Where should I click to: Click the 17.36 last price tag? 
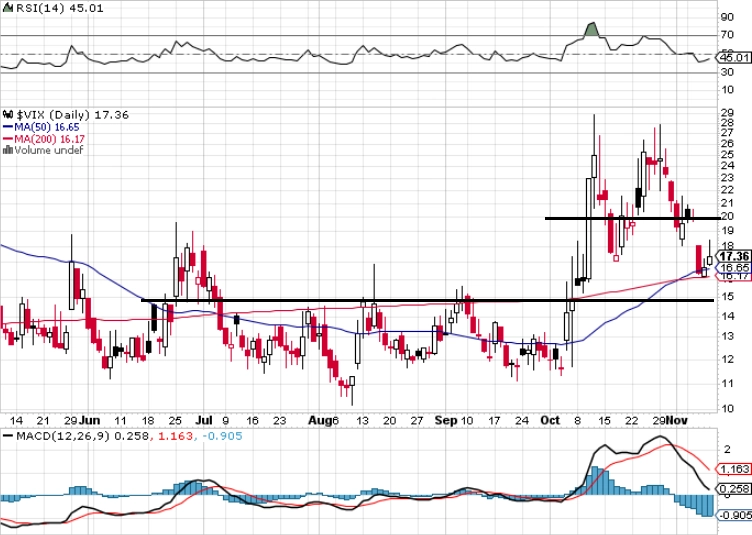[734, 256]
